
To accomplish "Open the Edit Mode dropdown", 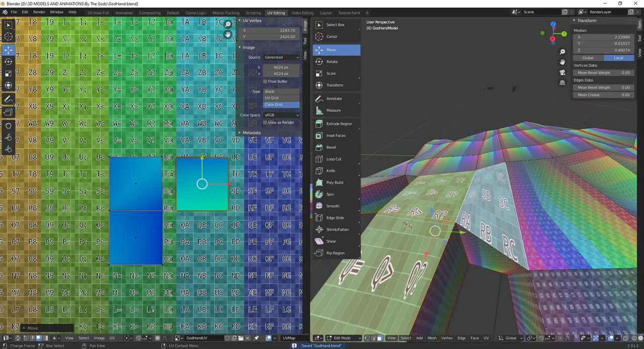I will (344, 338).
